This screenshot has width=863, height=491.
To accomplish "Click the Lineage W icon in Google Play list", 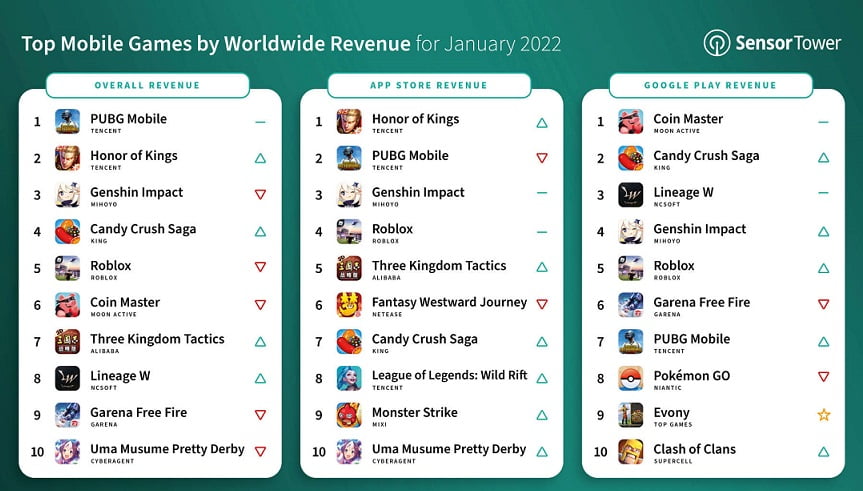I will pos(631,195).
